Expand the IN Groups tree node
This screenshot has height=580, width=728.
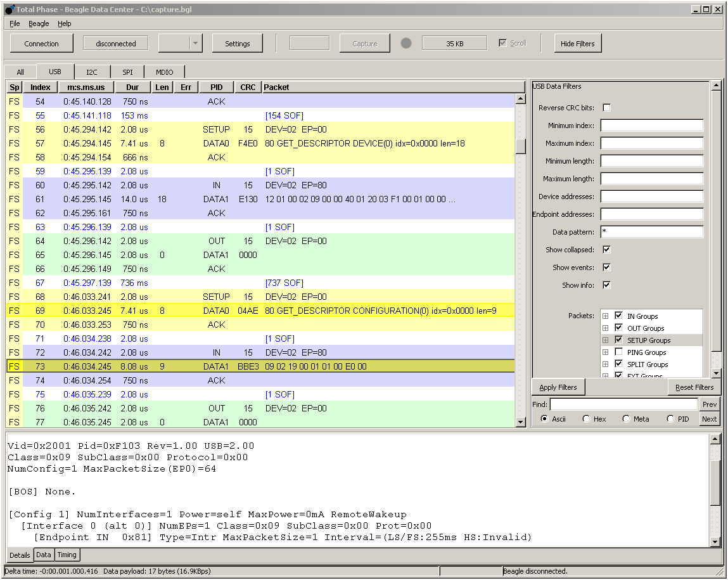[x=605, y=316]
